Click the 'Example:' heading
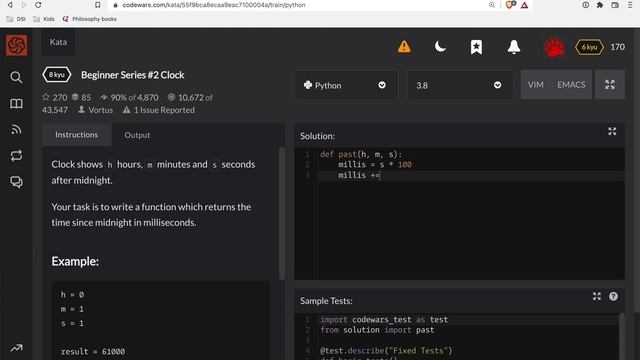This screenshot has height=360, width=640. (x=75, y=261)
